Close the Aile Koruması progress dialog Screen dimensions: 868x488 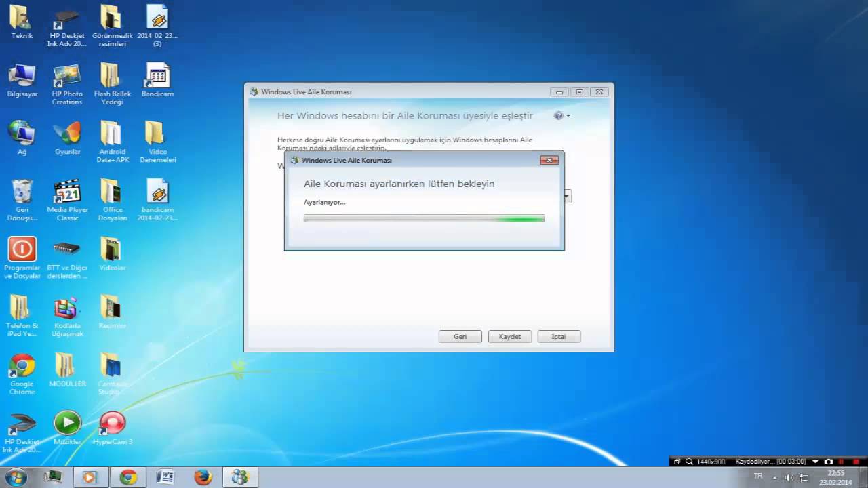(549, 160)
